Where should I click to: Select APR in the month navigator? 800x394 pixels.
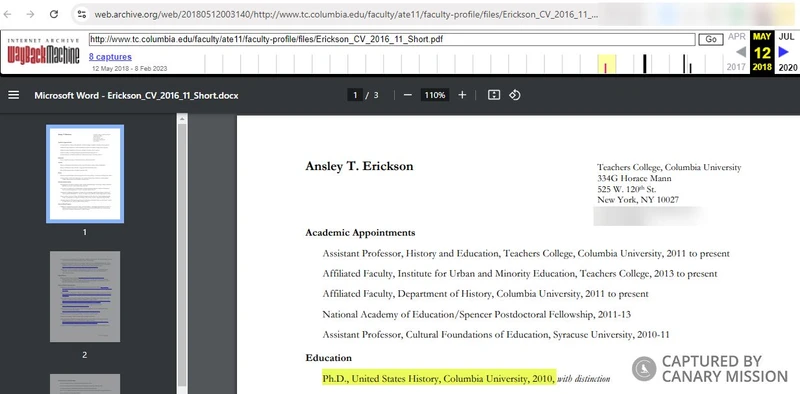point(737,37)
